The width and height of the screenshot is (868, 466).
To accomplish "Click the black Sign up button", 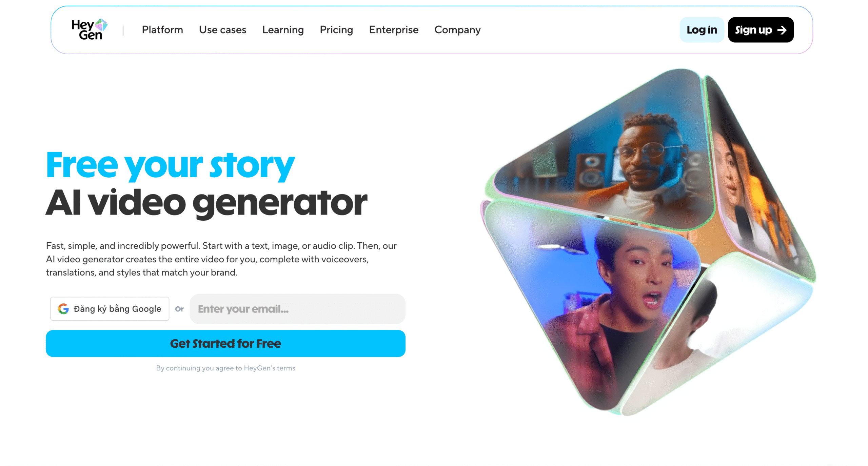I will (x=761, y=30).
